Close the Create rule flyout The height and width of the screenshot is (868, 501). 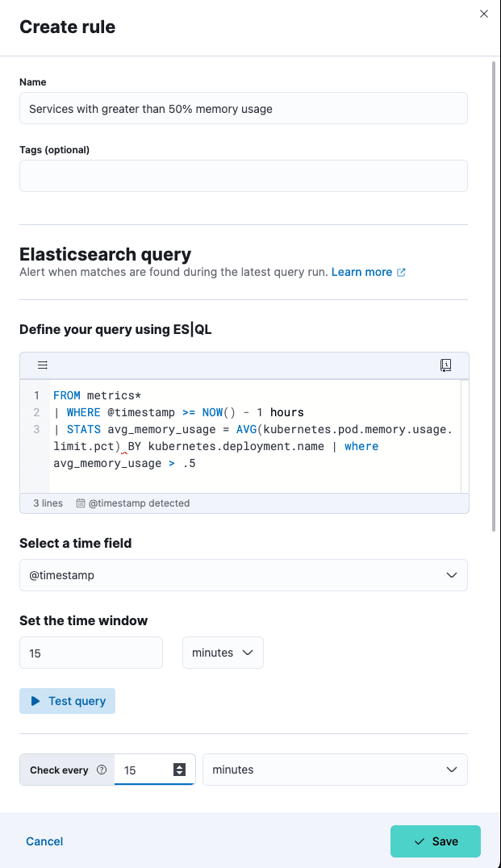[x=484, y=14]
